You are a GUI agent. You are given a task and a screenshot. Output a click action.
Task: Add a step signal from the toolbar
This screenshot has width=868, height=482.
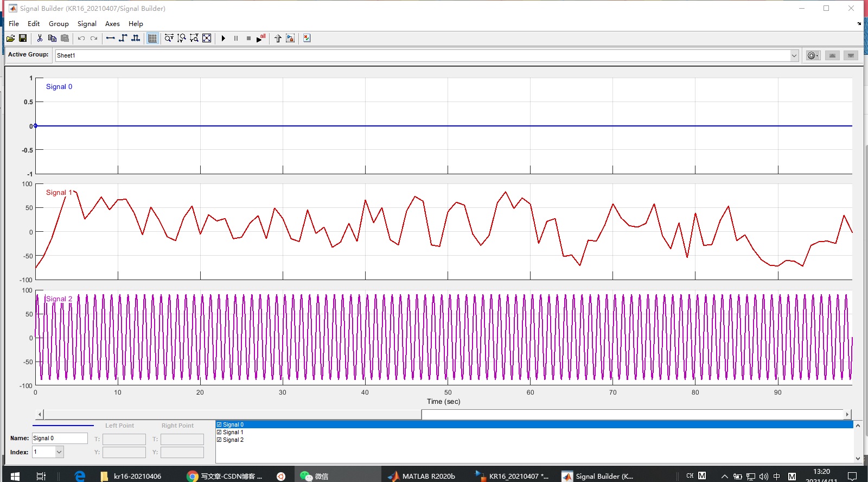tap(123, 38)
